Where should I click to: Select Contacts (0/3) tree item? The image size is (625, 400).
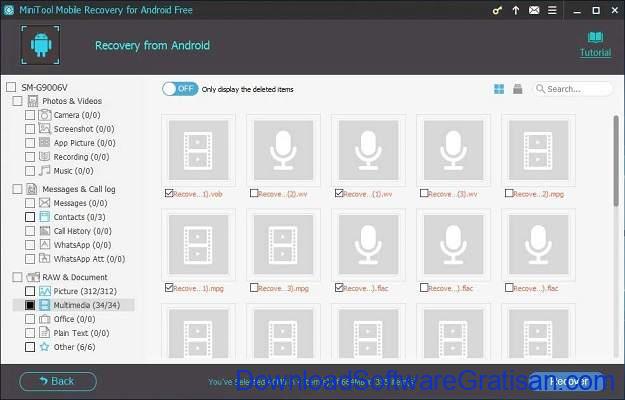click(79, 217)
